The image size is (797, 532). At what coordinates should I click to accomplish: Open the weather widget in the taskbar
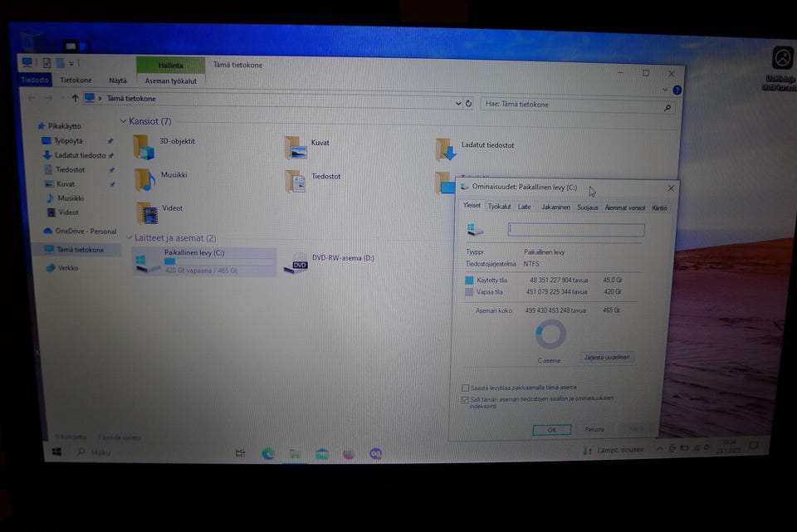pos(614,450)
